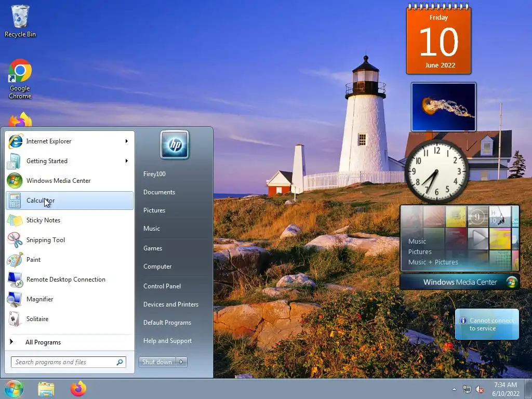The image size is (532, 399).
Task: Open Pictures from the Start menu
Action: click(x=154, y=210)
